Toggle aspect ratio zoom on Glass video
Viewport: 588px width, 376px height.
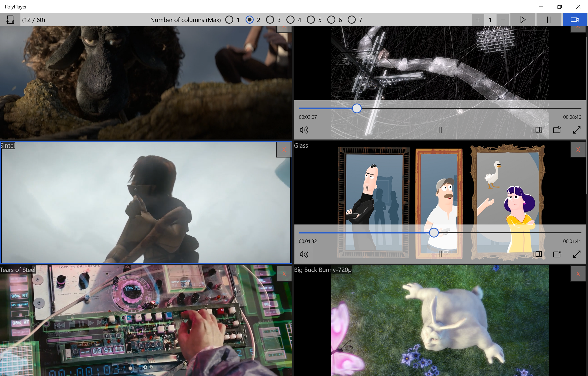[537, 254]
